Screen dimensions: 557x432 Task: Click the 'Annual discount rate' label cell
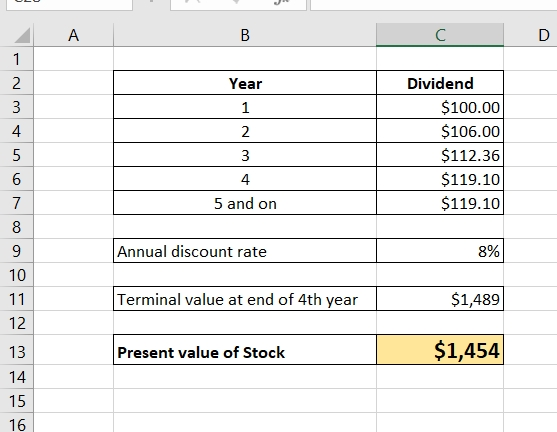click(245, 251)
